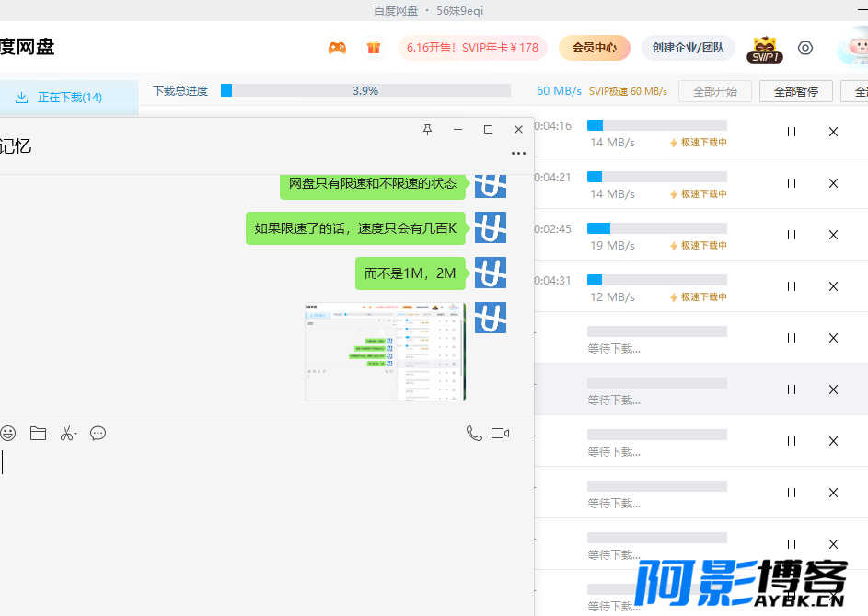This screenshot has width=868, height=616.
Task: Select the scissors screenshot tool
Action: 66,433
